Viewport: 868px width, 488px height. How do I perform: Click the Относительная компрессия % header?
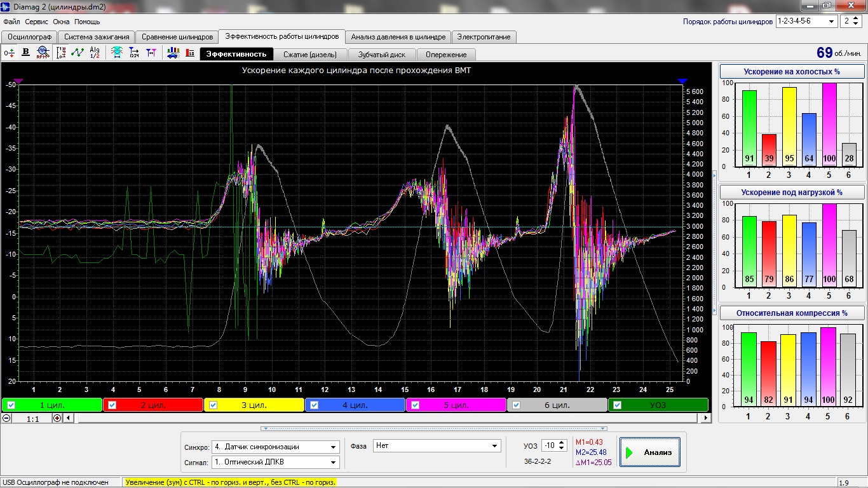click(792, 313)
